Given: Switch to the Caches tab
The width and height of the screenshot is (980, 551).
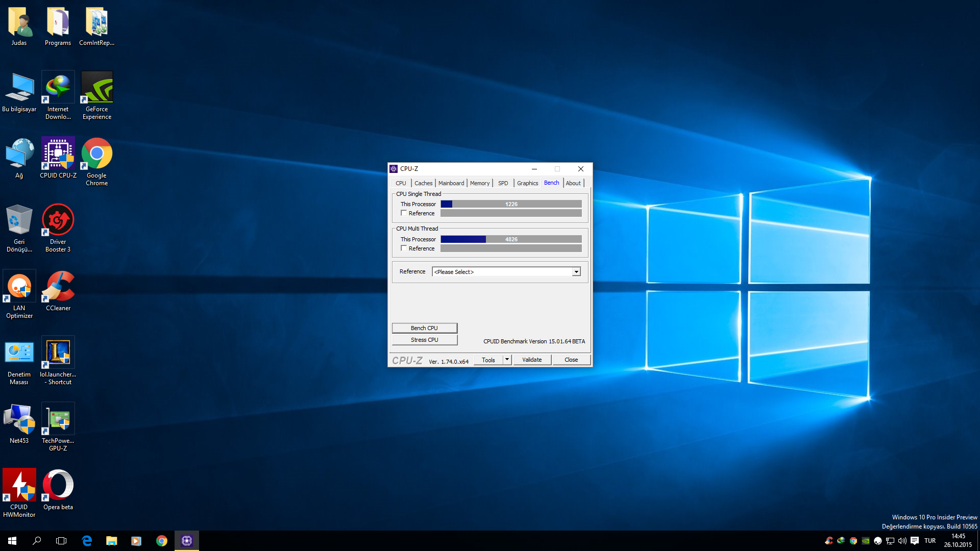Looking at the screenshot, I should click(x=423, y=183).
